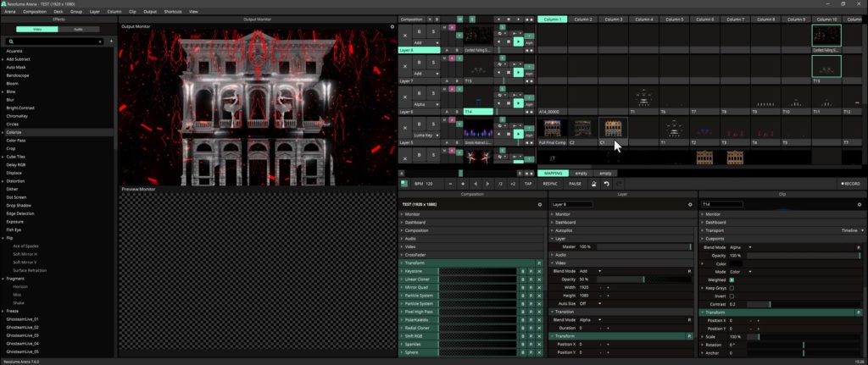The height and width of the screenshot is (365, 868).
Task: Solo Layer 6 with the S button
Action: (433, 93)
